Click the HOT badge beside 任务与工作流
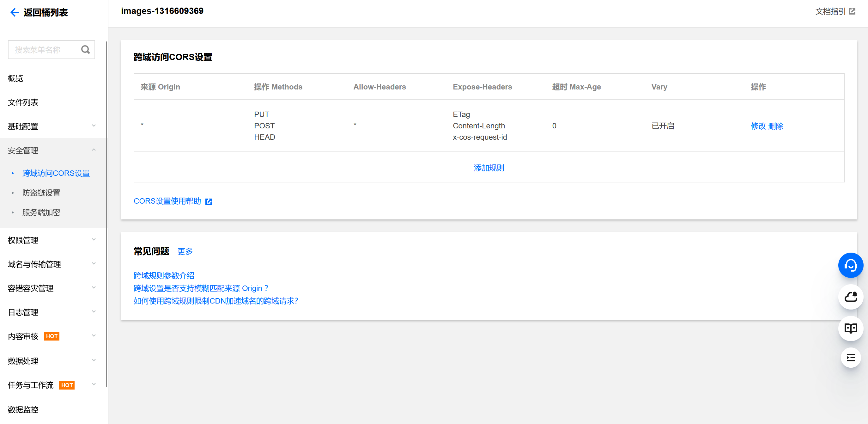868x424 pixels. coord(67,385)
